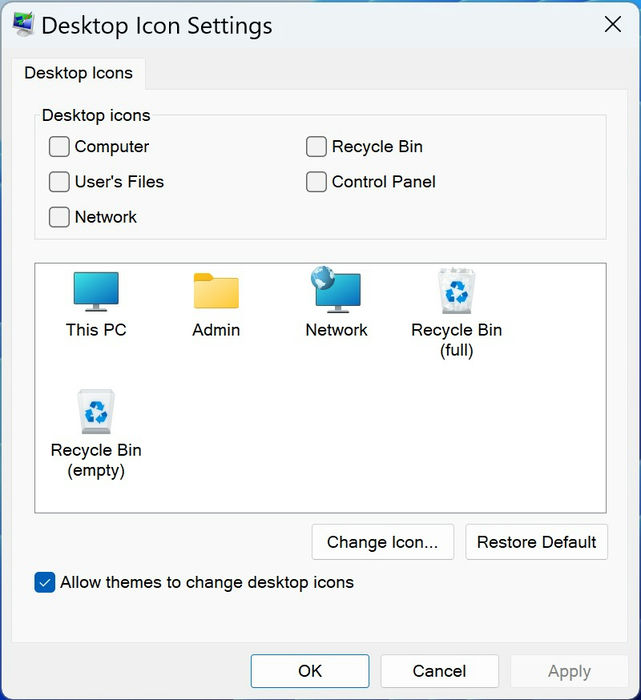The image size is (641, 700).
Task: Select the Recycle Bin (empty) icon
Action: 96,411
